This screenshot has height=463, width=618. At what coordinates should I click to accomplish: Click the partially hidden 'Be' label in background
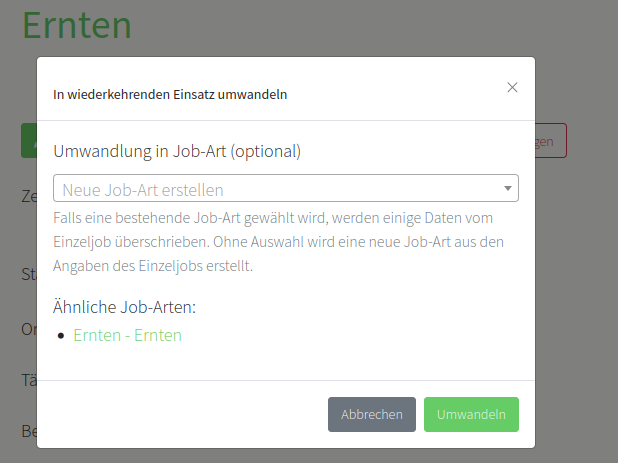pos(29,431)
